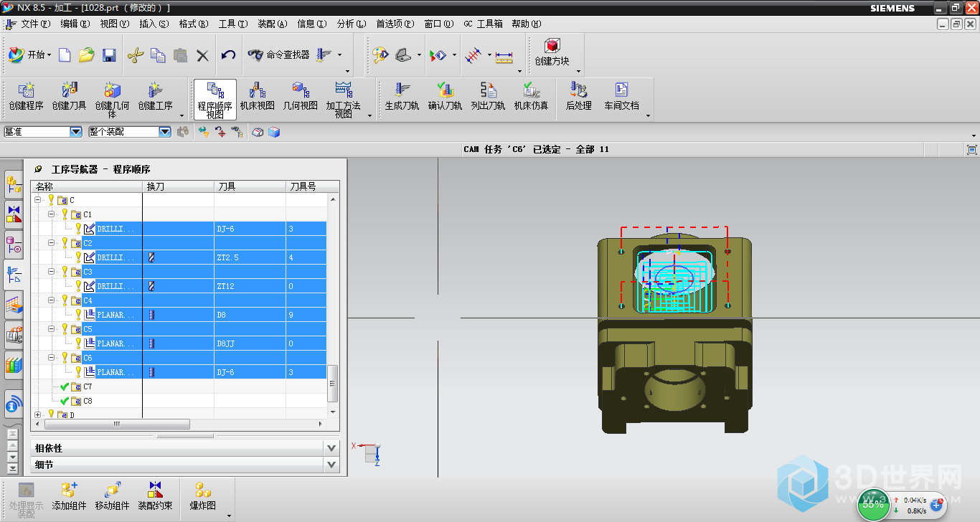The height and width of the screenshot is (522, 980).
Task: Open the 编辑 (Edit) menu
Action: coord(75,24)
